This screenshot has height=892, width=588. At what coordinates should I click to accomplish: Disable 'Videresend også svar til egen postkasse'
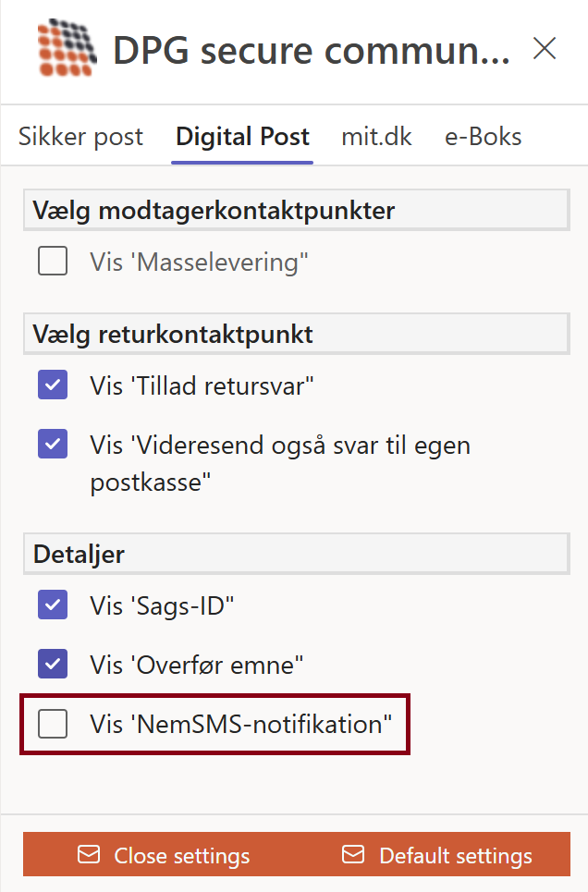point(53,445)
